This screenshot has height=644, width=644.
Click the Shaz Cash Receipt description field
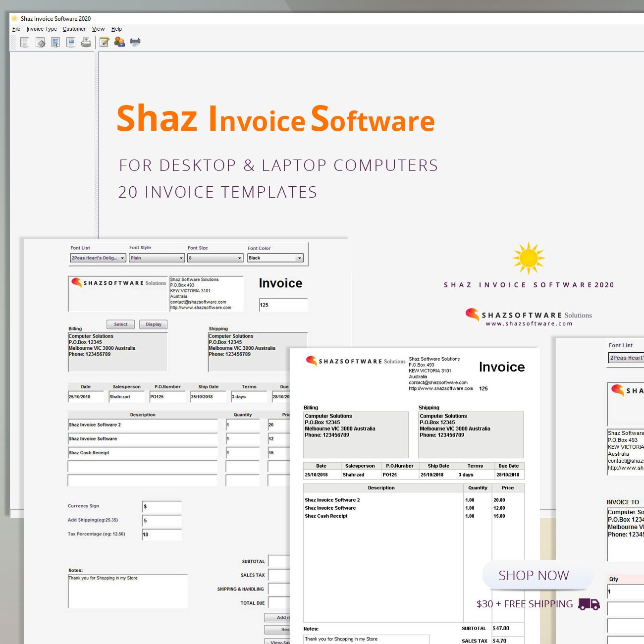(143, 453)
